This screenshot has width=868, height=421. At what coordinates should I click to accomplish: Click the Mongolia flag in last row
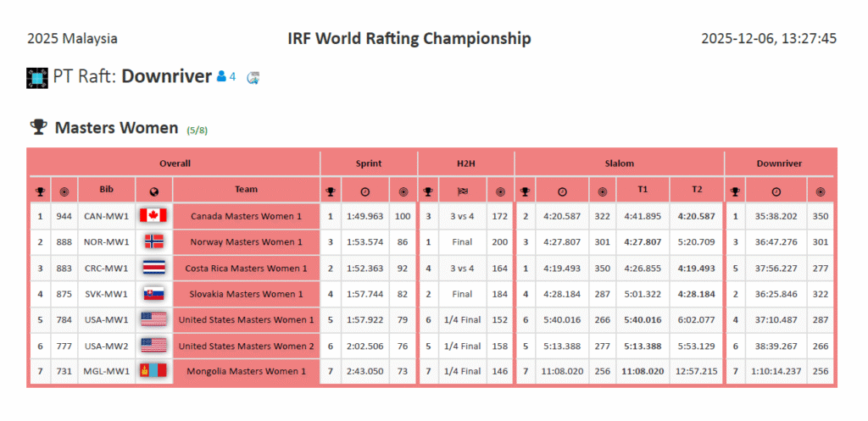[x=153, y=371]
